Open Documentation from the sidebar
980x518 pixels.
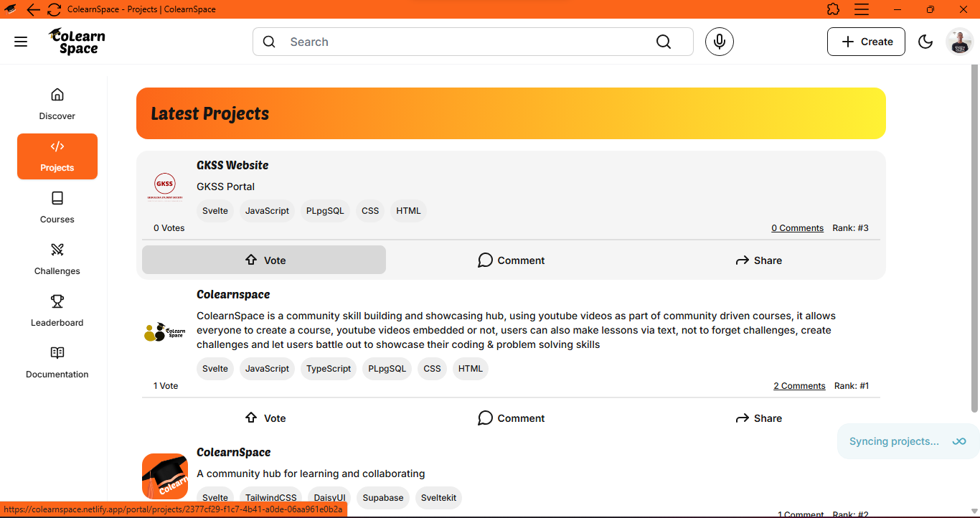tap(57, 362)
